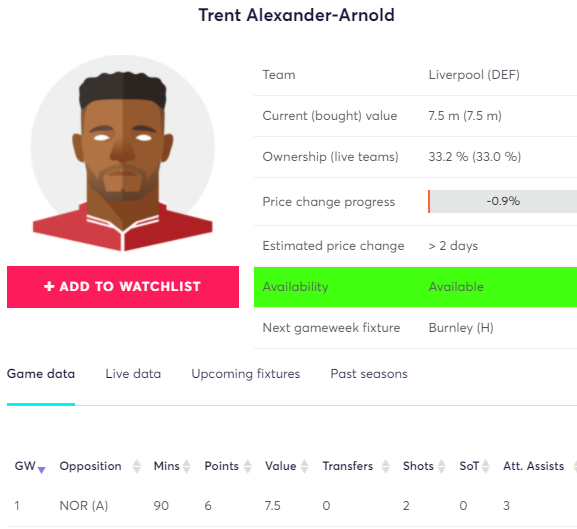
Task: Add Trent Alexander-Arnold to watchlist
Action: point(123,287)
